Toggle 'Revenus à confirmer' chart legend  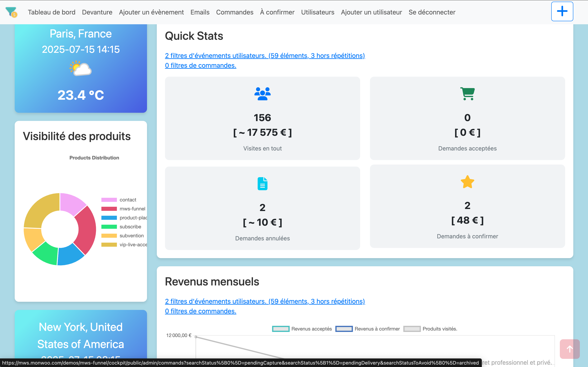tap(367, 329)
